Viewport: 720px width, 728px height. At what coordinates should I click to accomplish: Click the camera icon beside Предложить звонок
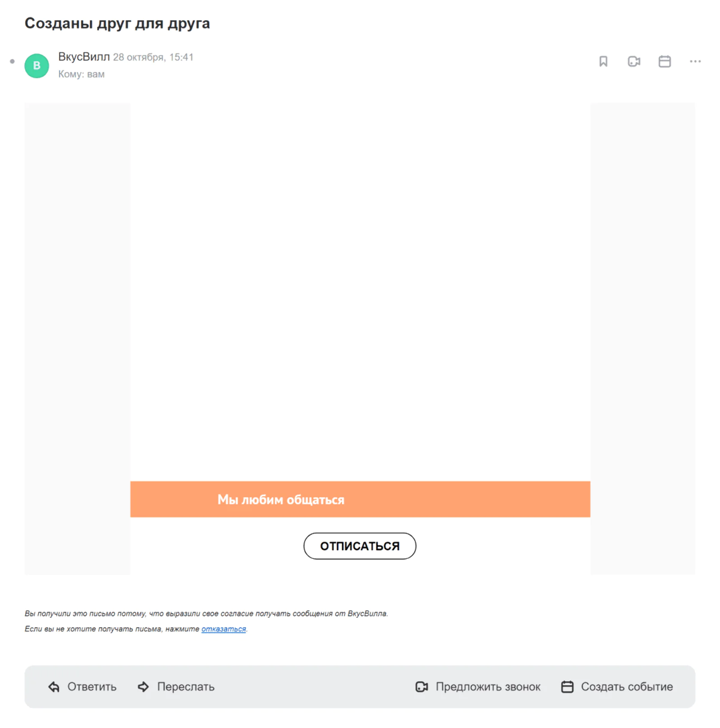tap(422, 687)
